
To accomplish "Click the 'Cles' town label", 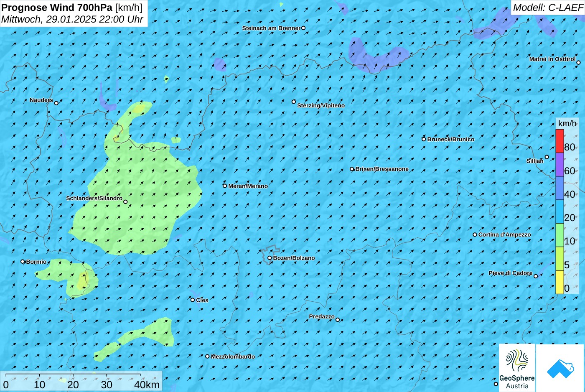I will click(x=202, y=300).
